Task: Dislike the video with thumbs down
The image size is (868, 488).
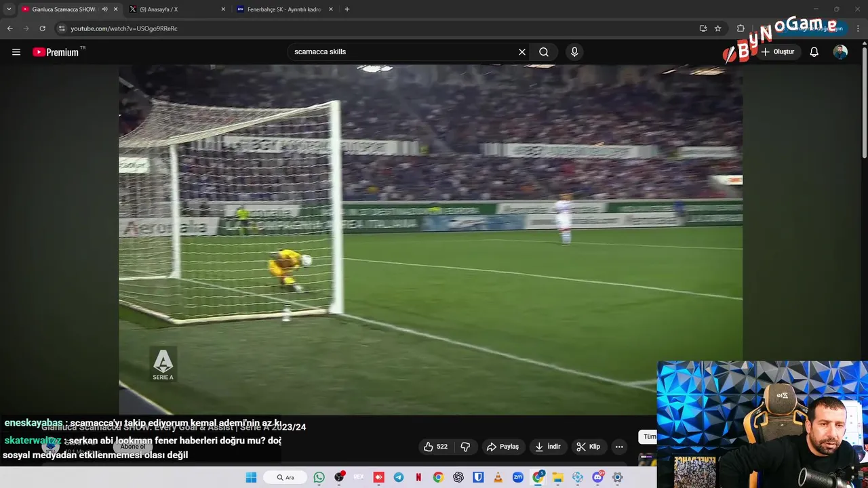Action: pyautogui.click(x=465, y=447)
